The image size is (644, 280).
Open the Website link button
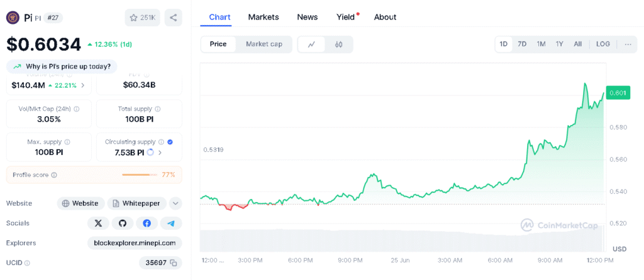tap(80, 203)
